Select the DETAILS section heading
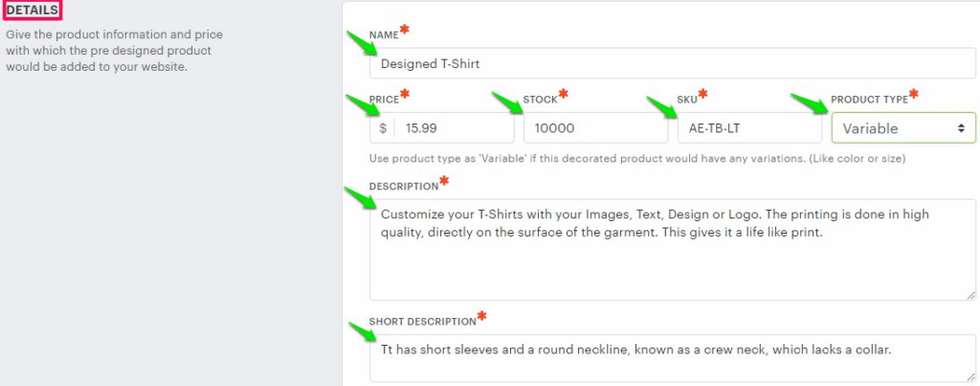 tap(33, 11)
